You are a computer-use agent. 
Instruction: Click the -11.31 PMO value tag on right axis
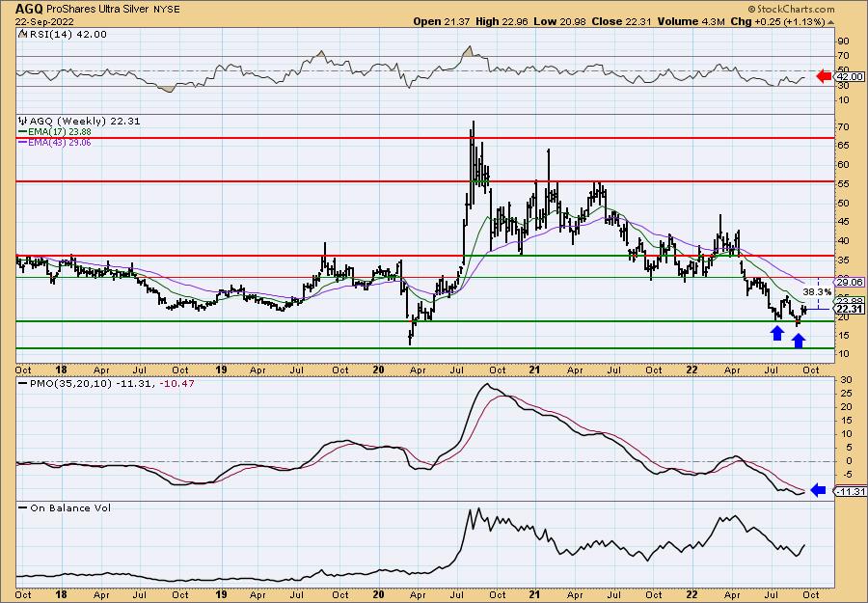click(849, 491)
